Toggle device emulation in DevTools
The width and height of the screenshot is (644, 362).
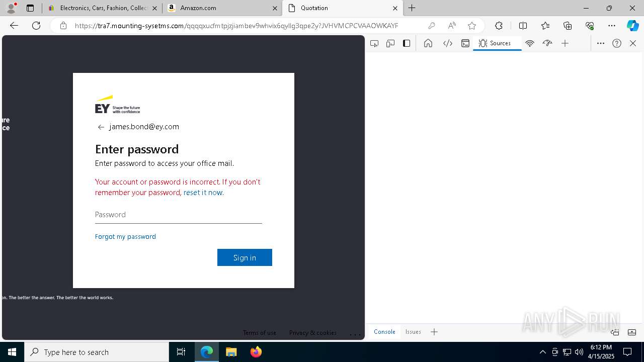click(390, 43)
